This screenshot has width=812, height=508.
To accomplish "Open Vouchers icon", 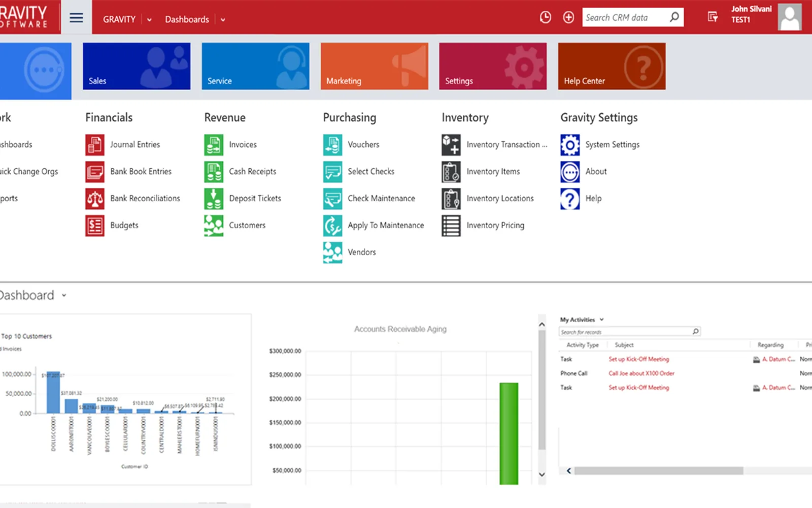I will [x=332, y=145].
